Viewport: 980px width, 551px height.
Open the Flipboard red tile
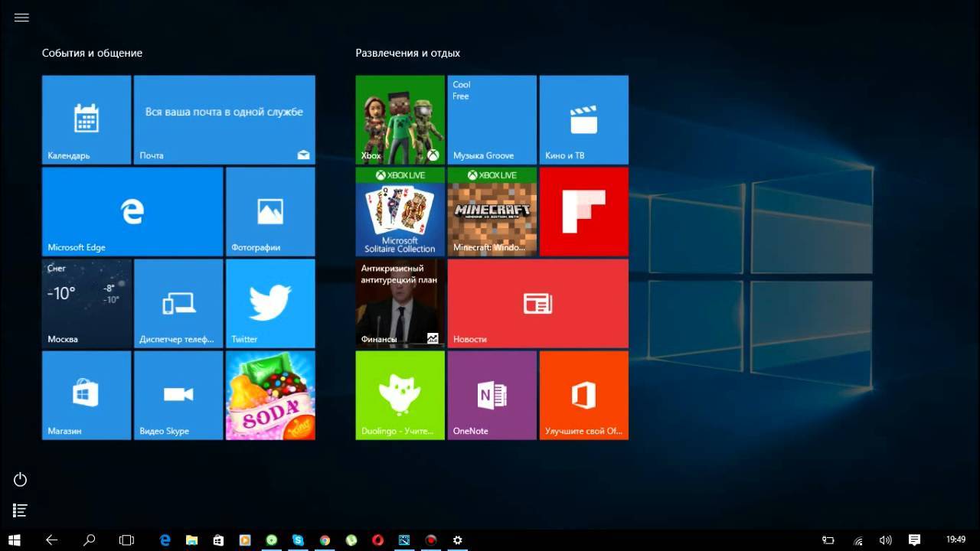click(583, 211)
